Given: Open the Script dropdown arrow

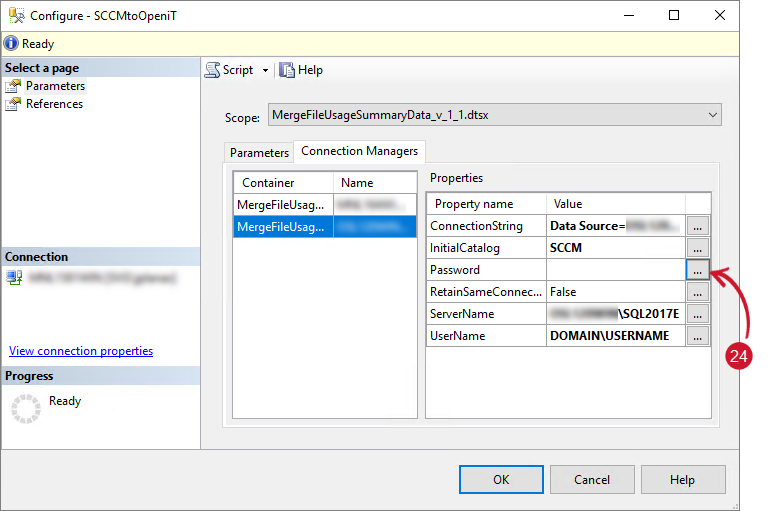Looking at the screenshot, I should tap(265, 70).
